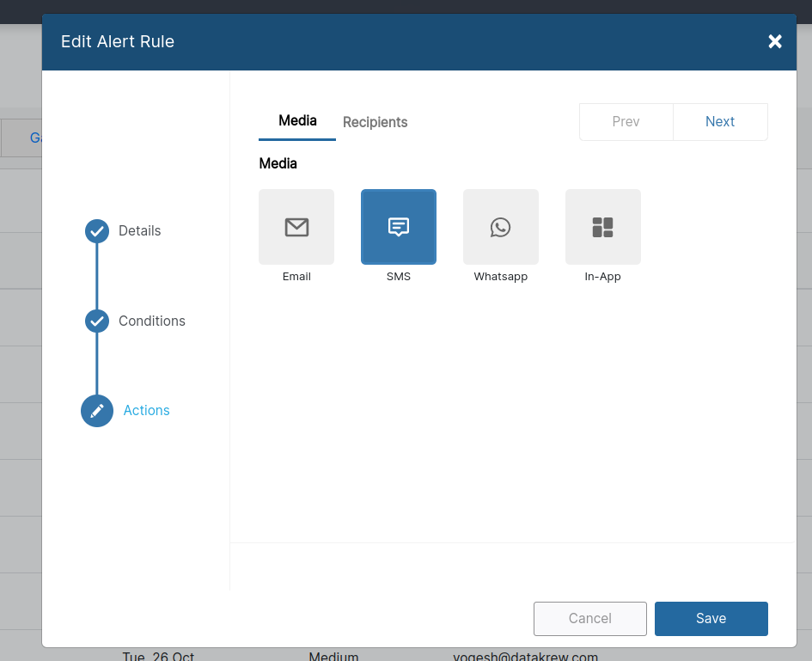Viewport: 812px width, 661px height.
Task: Click the Details step label
Action: coord(138,230)
